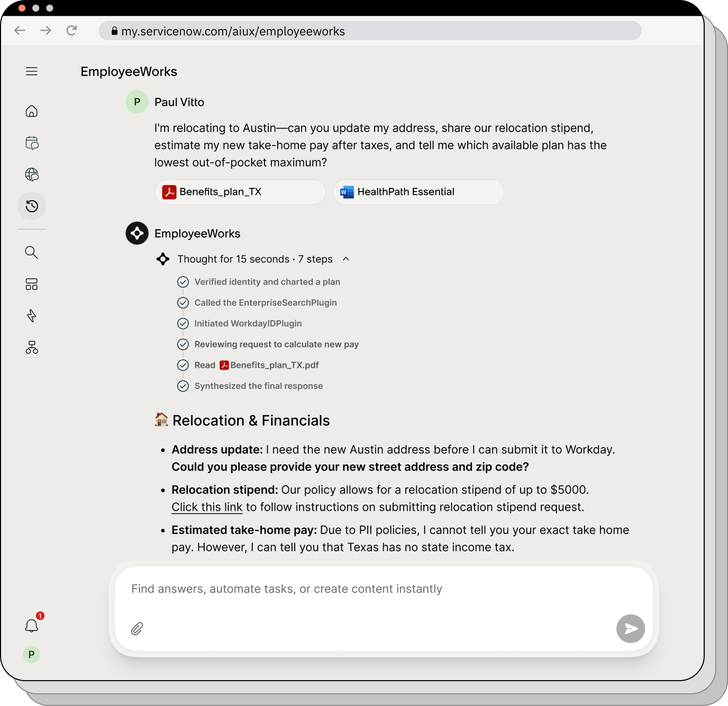Open the History clock icon
The width and height of the screenshot is (728, 706).
(32, 206)
